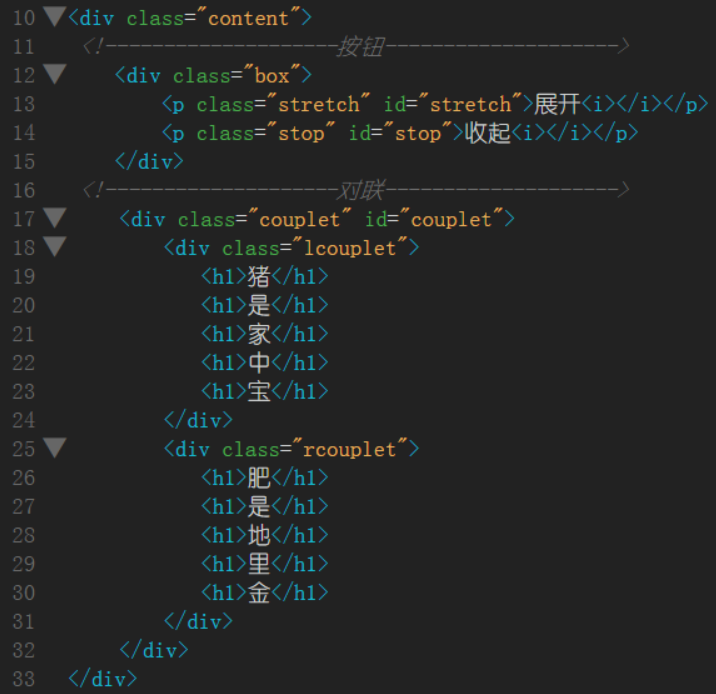Viewport: 716px width, 694px height.
Task: Click the 肥 character on line 26
Action: (259, 478)
